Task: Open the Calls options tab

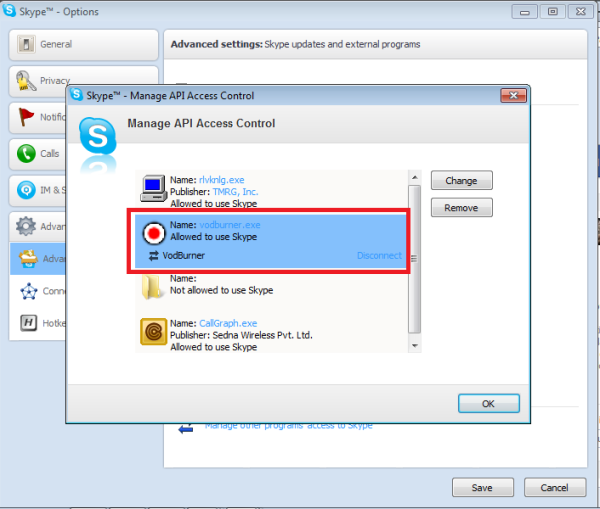Action: coord(38,154)
